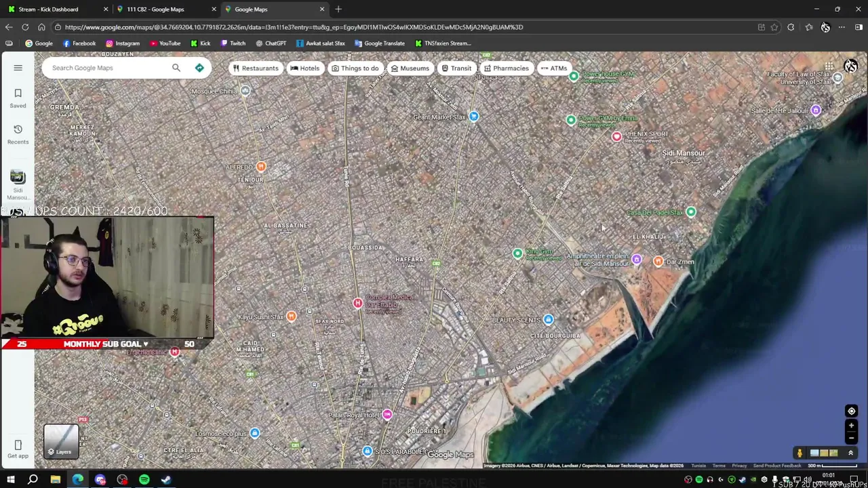
Task: Close the active Google Maps tab
Action: tap(322, 9)
